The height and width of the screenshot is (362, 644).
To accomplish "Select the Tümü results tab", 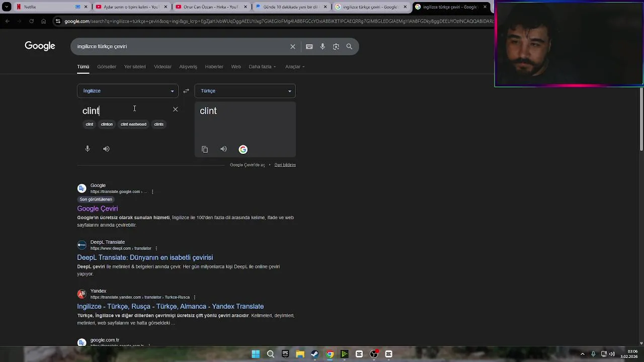I will point(83,66).
